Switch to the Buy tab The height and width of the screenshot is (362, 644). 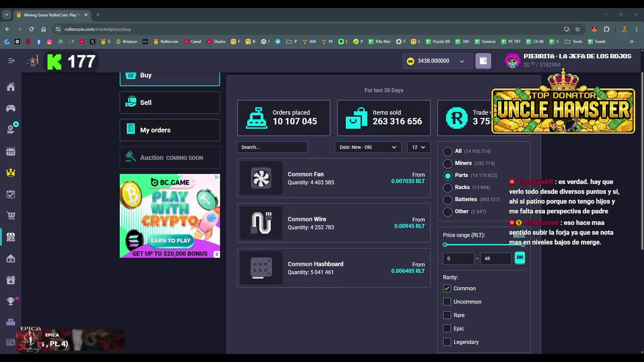click(170, 76)
